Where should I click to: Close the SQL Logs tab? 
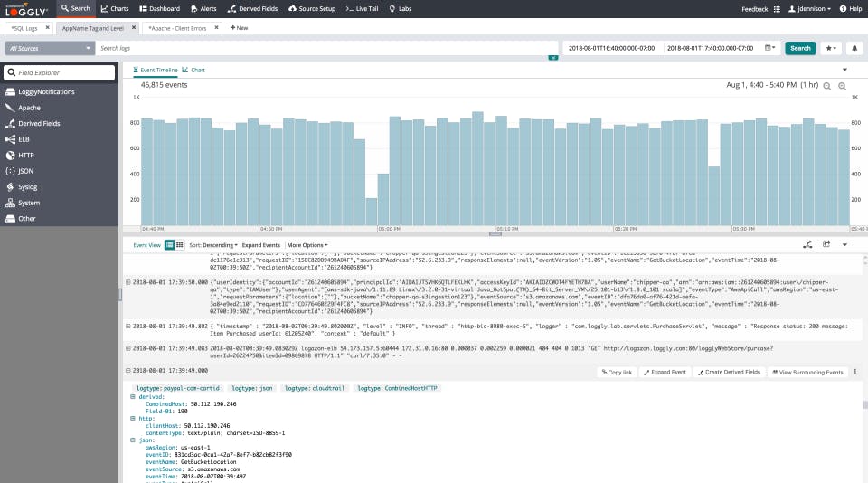(x=48, y=27)
